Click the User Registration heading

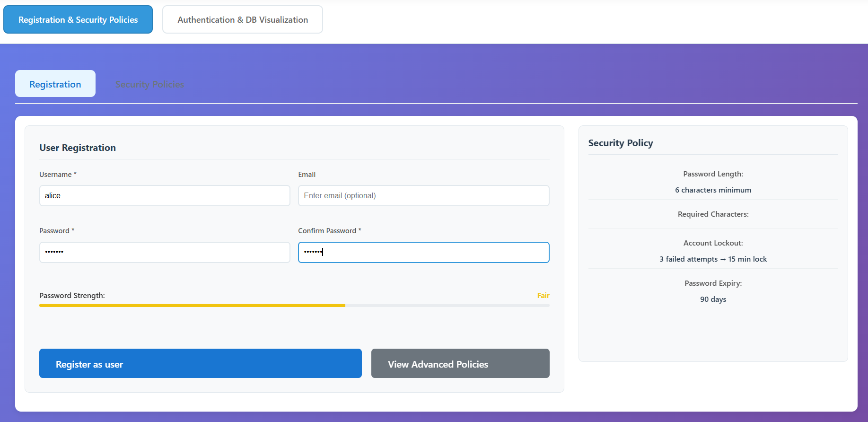click(x=78, y=148)
